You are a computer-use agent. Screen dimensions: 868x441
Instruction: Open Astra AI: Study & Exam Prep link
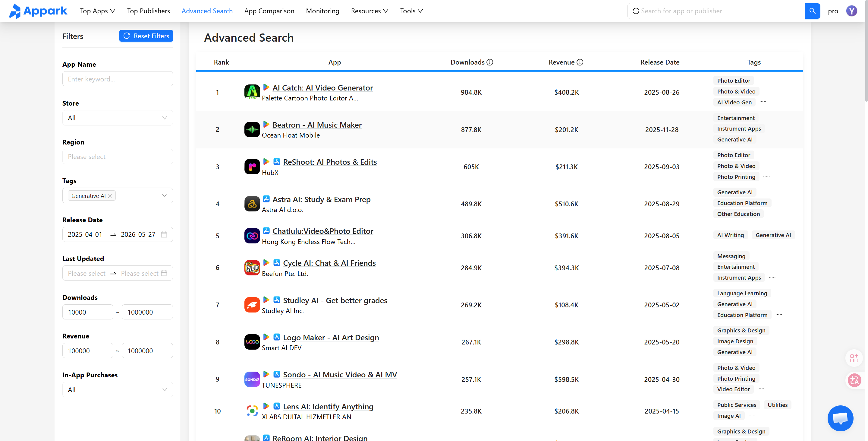pos(322,200)
